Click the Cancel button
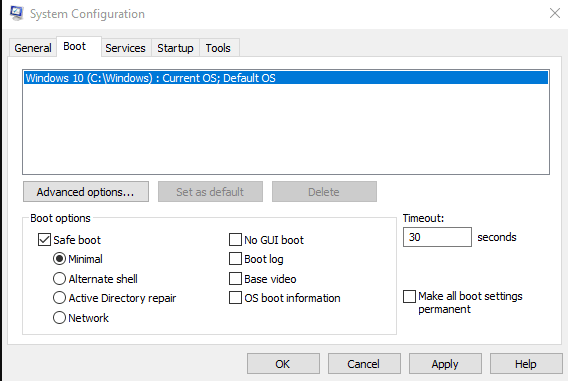The height and width of the screenshot is (381, 568). click(x=364, y=364)
